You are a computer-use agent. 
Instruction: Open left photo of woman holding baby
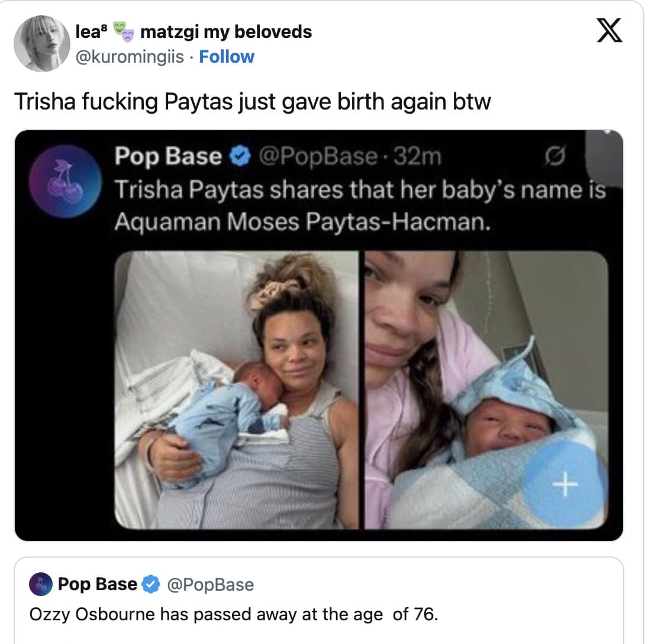(237, 390)
